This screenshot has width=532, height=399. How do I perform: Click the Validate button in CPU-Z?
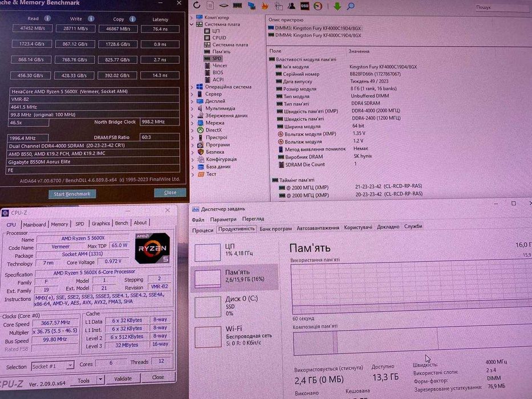pyautogui.click(x=123, y=378)
